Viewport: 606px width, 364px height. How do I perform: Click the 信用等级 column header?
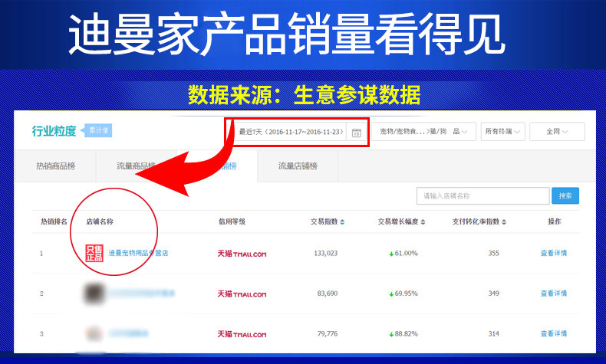[232, 221]
